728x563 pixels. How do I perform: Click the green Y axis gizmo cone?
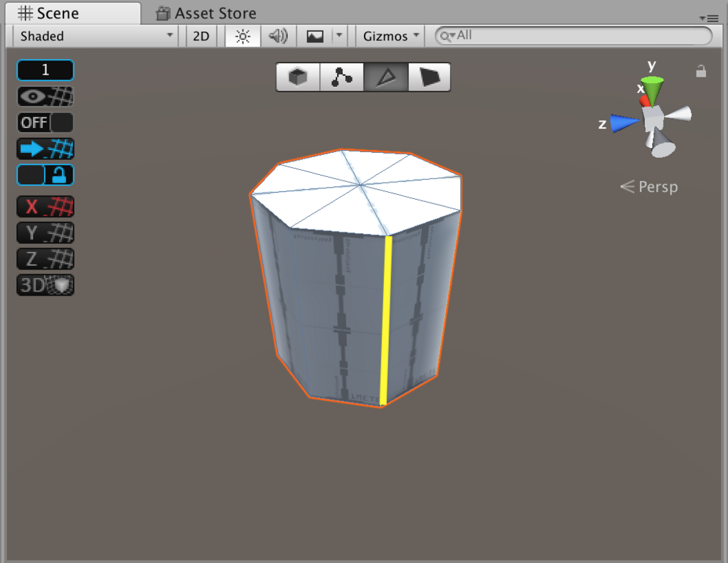pyautogui.click(x=653, y=90)
